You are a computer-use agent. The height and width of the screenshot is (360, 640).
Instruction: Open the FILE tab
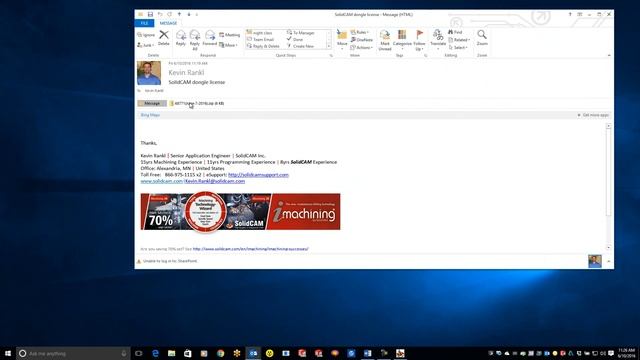point(144,23)
